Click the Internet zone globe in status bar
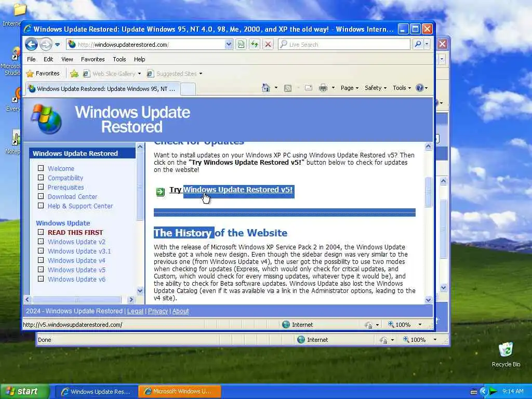This screenshot has width=532, height=399. [286, 325]
